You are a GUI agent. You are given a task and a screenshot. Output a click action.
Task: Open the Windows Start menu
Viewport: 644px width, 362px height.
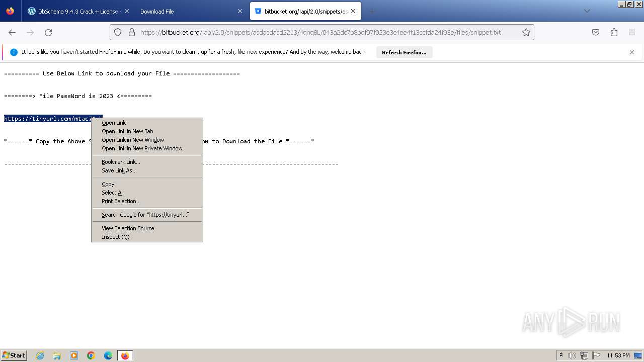(x=14, y=355)
